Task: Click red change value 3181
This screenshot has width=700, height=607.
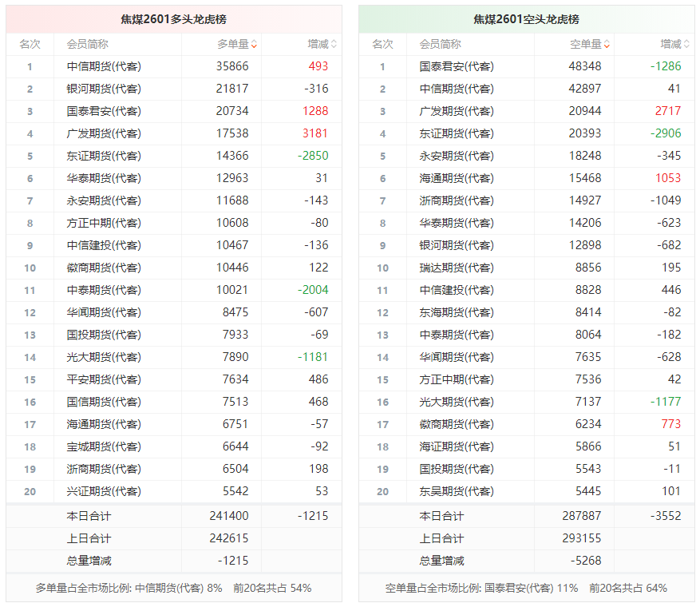Action: point(315,133)
